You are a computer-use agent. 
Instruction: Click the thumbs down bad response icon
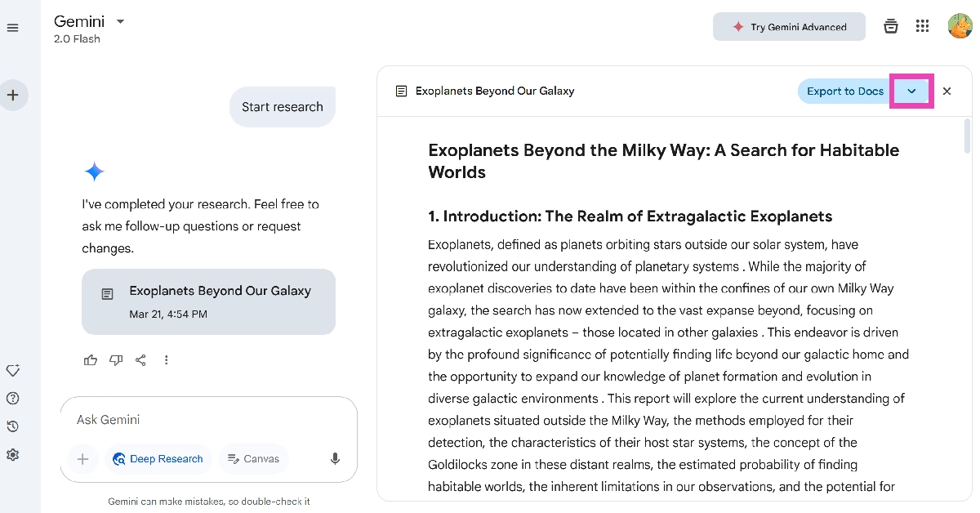116,360
